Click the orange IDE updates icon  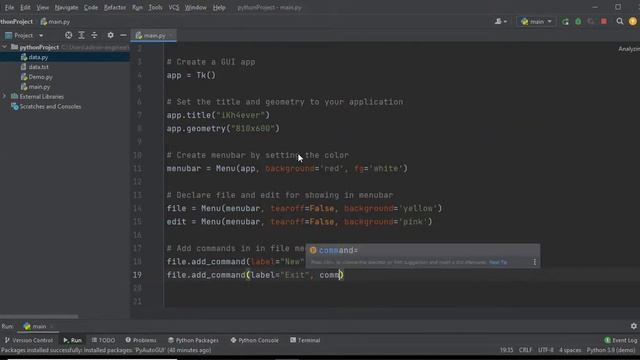click(633, 22)
